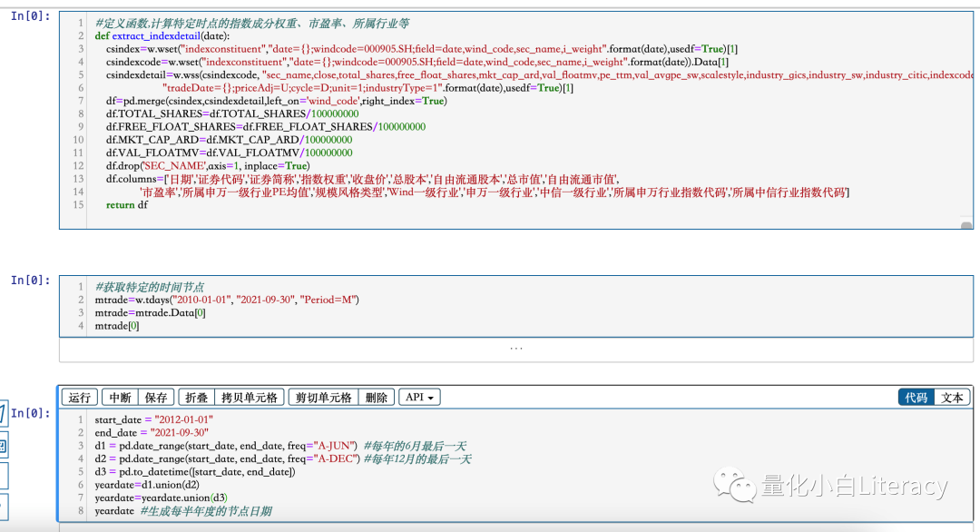Select the In[0] prompt of the mtrade cell
980x532 pixels.
[x=31, y=280]
